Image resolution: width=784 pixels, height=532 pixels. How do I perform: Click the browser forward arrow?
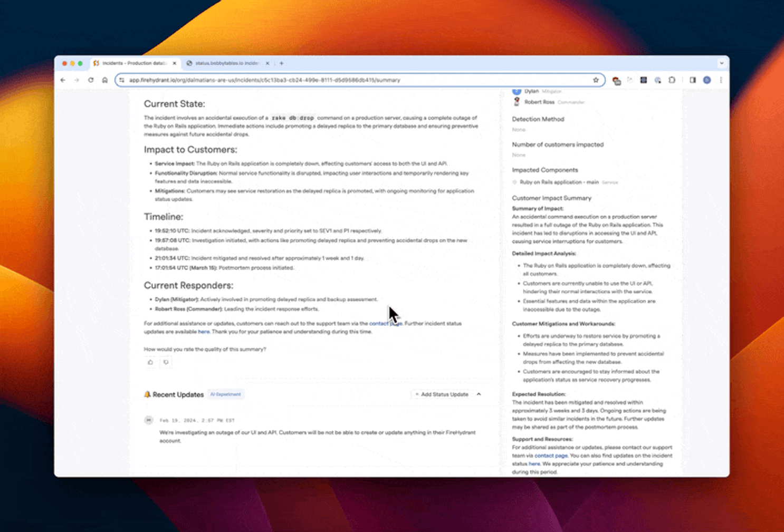[x=77, y=80]
